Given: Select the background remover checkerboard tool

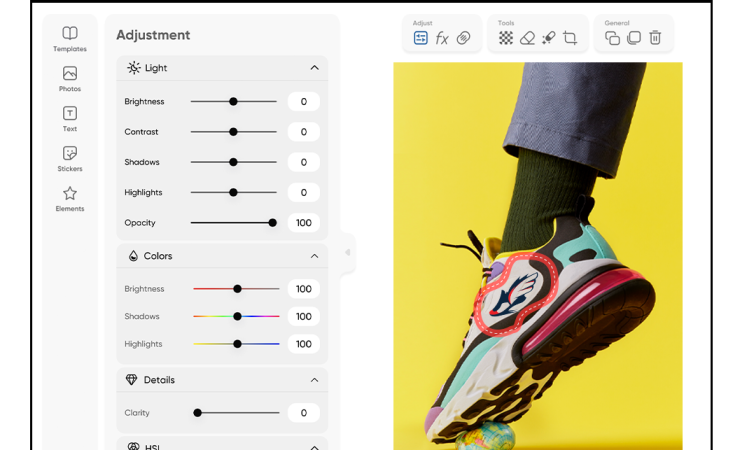Looking at the screenshot, I should click(506, 38).
